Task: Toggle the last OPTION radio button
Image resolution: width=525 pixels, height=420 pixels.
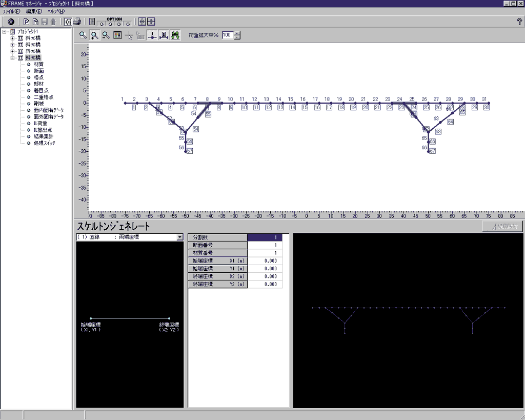Action: 127,24
